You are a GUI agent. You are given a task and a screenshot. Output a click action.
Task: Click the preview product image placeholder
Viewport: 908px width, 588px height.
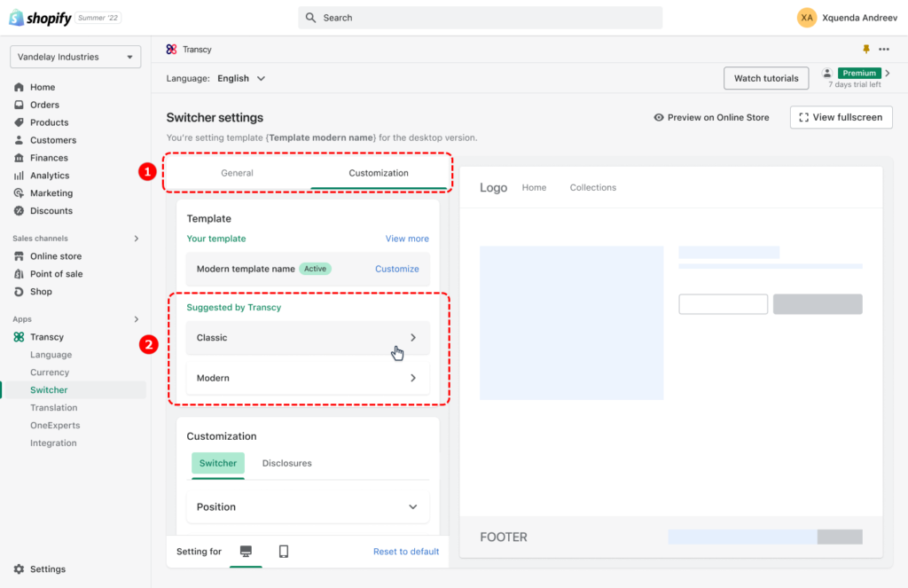coord(572,323)
